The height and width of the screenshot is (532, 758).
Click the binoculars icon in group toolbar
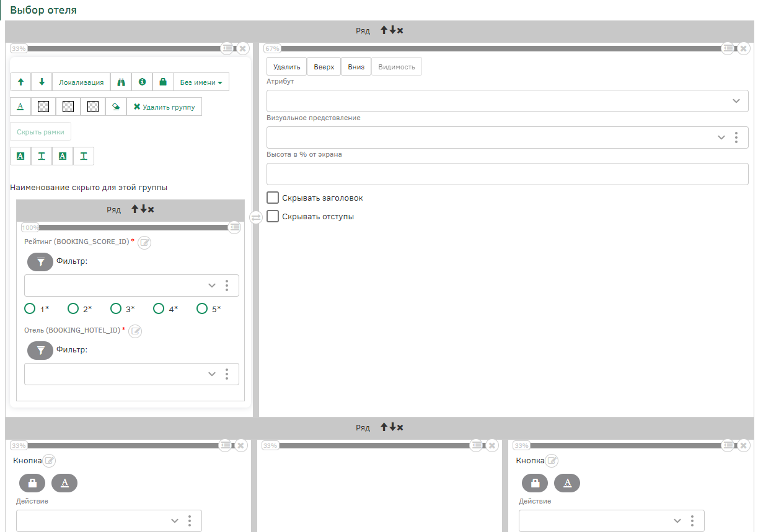(x=121, y=82)
